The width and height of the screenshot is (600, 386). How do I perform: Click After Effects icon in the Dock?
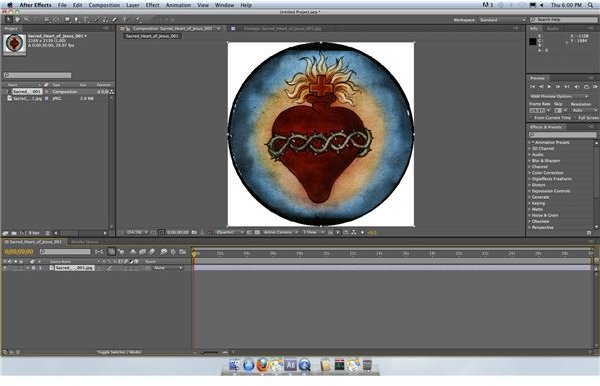[290, 365]
